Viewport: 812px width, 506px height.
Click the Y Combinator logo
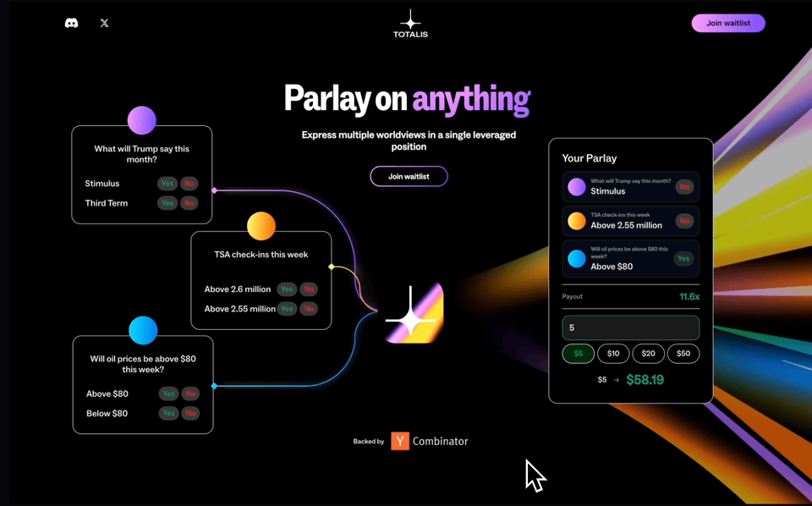(400, 441)
